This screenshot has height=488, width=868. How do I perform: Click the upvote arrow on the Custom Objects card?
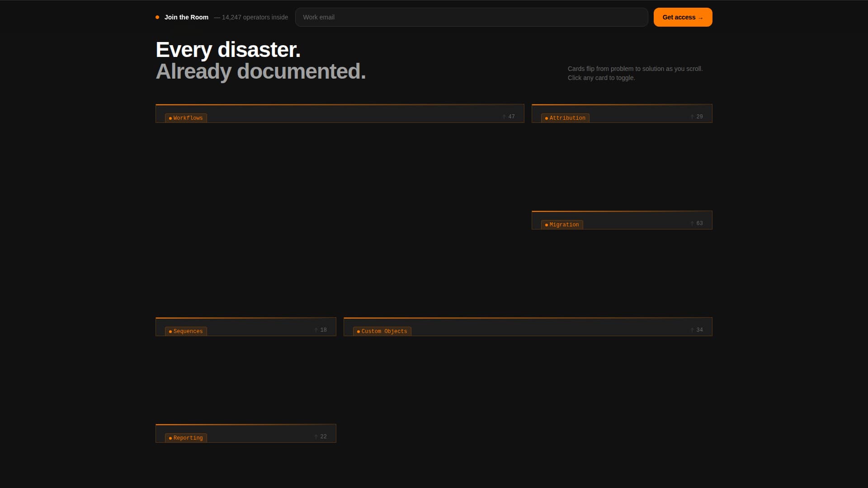tap(692, 330)
